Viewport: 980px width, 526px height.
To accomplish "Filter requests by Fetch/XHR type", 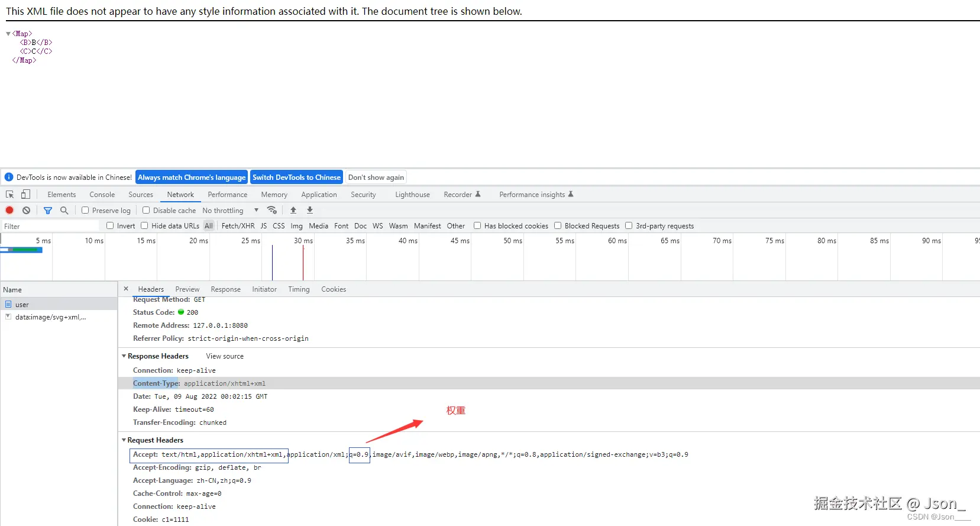I will 238,226.
